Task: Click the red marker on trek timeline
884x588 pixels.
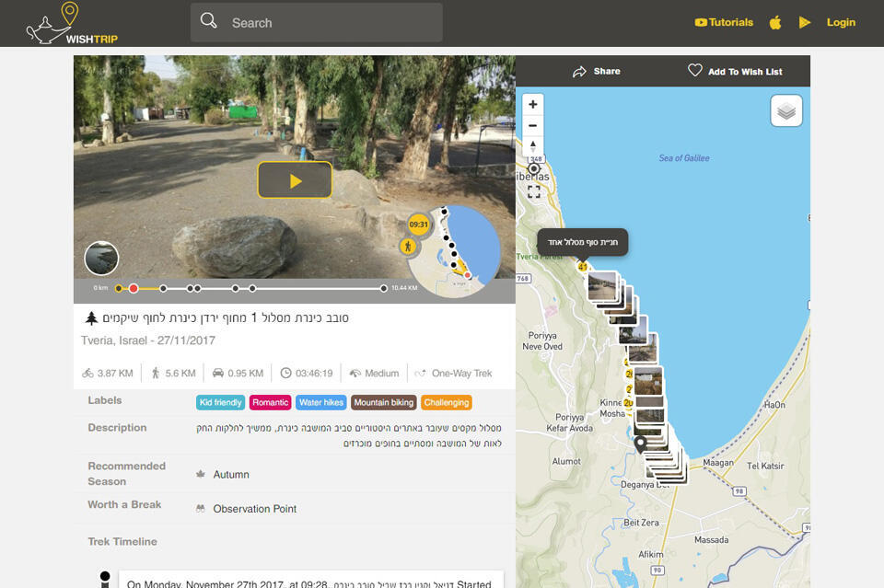Action: pos(134,289)
